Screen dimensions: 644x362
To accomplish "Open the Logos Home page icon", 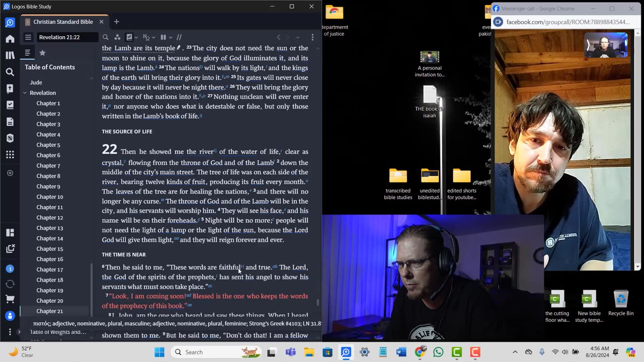I will pos(10,39).
